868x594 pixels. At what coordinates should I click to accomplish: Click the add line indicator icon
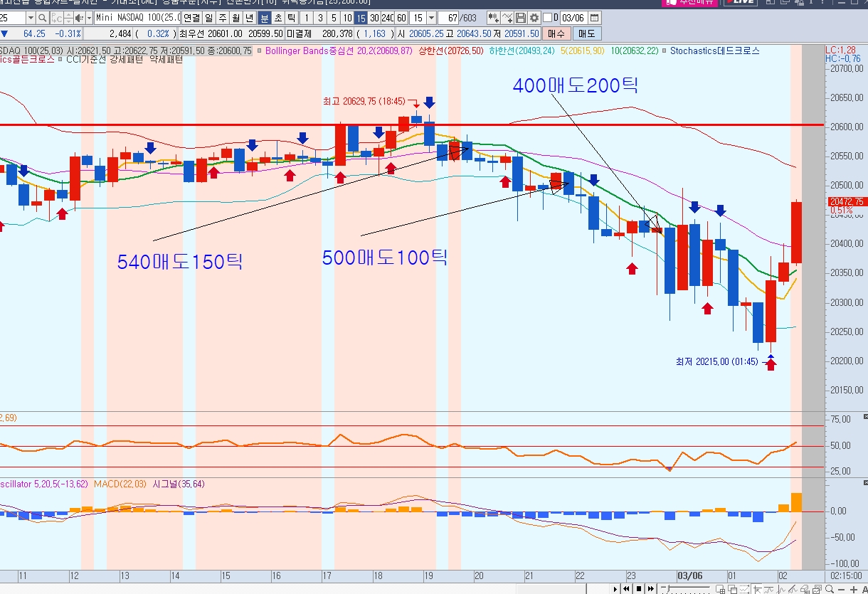coord(507,18)
